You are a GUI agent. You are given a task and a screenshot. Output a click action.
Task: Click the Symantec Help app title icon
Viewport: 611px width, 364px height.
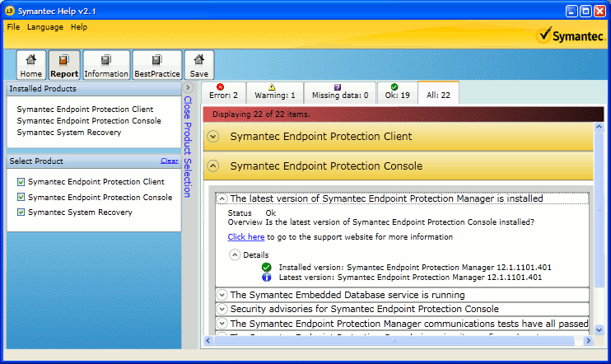coord(10,11)
